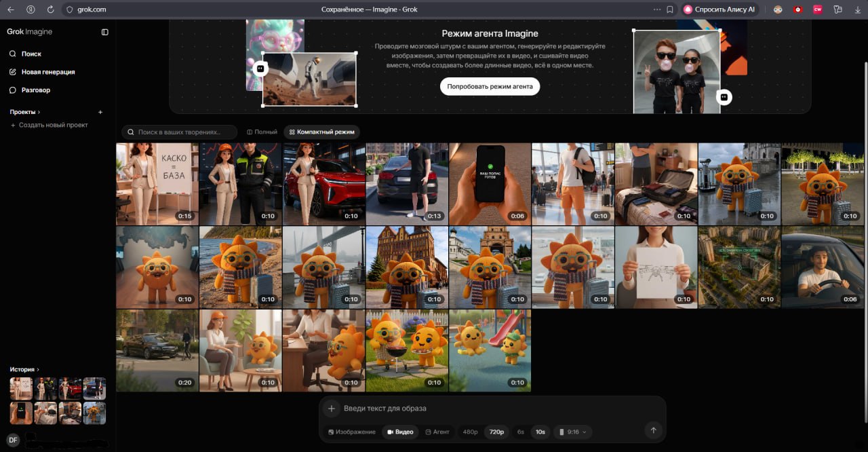This screenshot has height=452, width=868.
Task: Open the phone-in-hands 0:06 video thumbnail
Action: 490,184
